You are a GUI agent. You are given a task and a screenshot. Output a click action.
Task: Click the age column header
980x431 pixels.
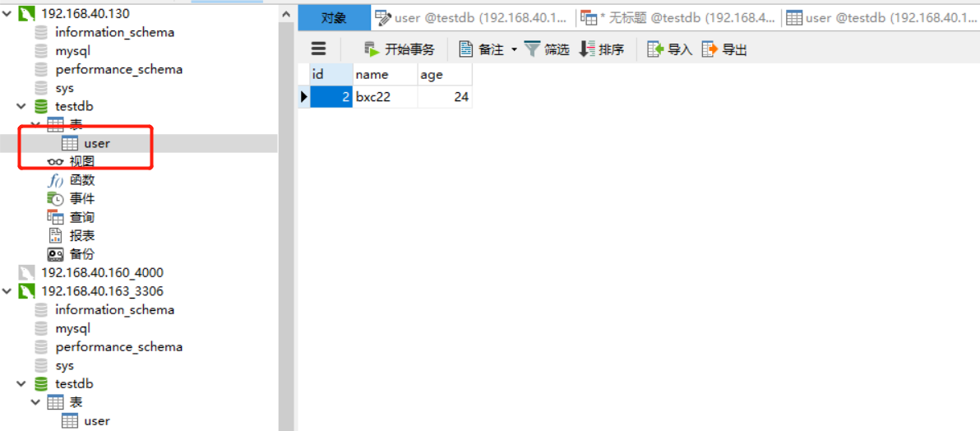click(445, 75)
